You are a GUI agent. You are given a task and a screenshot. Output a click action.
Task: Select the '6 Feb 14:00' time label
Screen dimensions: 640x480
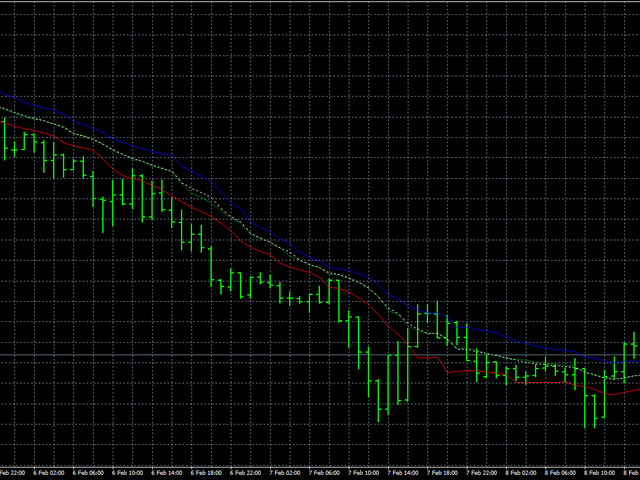point(167,473)
